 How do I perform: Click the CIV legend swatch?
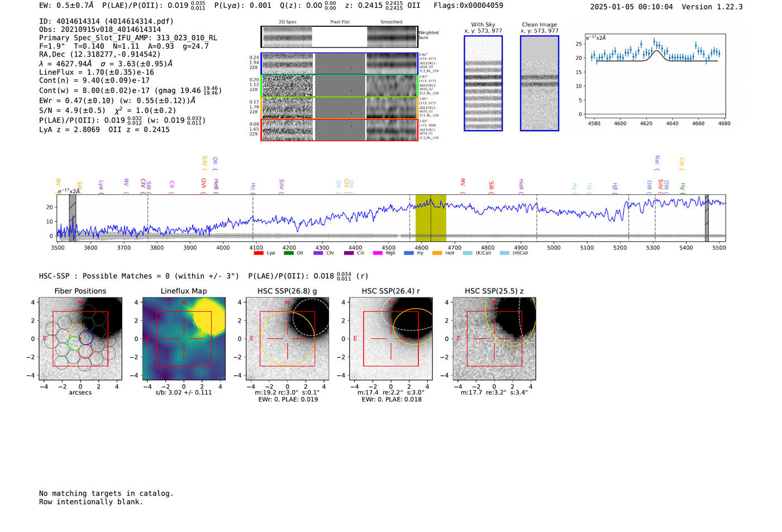click(318, 253)
